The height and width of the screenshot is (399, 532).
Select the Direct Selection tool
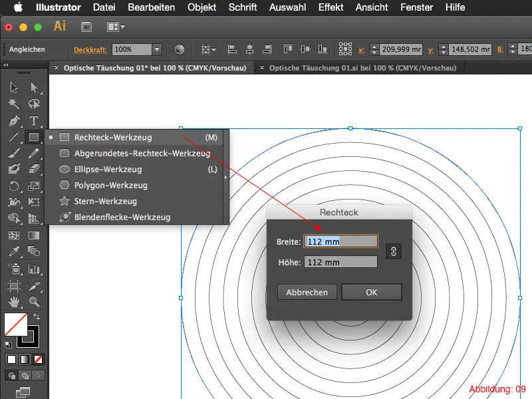[x=34, y=88]
